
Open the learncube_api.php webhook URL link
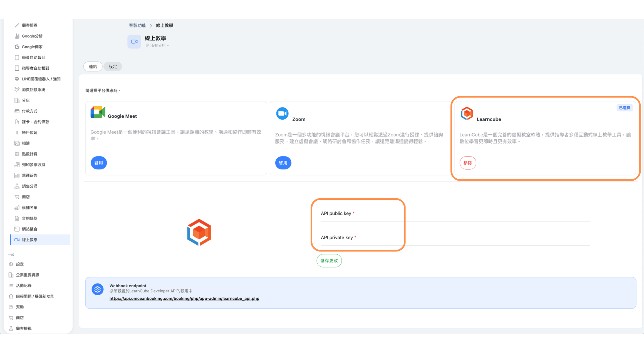point(184,299)
